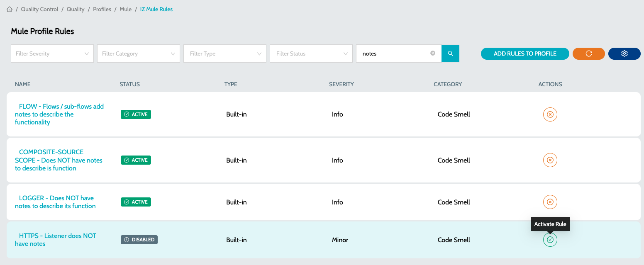Deactivate the FLOW rule with orange x icon
Viewport: 644px width, 265px height.
(550, 114)
